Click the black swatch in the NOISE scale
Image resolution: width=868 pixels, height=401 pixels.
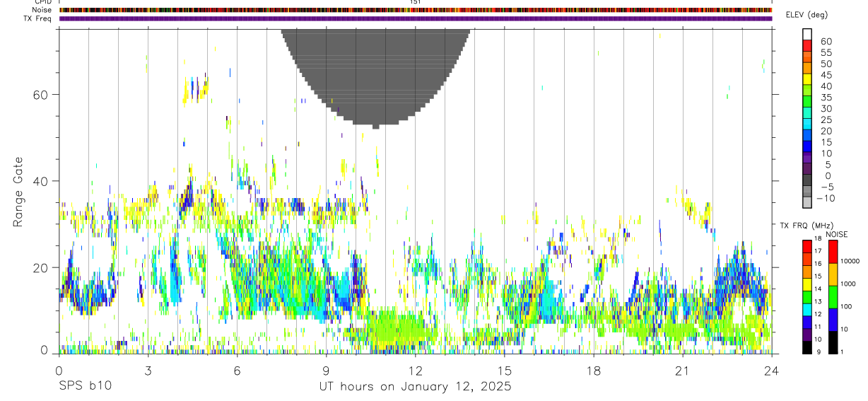coord(833,342)
